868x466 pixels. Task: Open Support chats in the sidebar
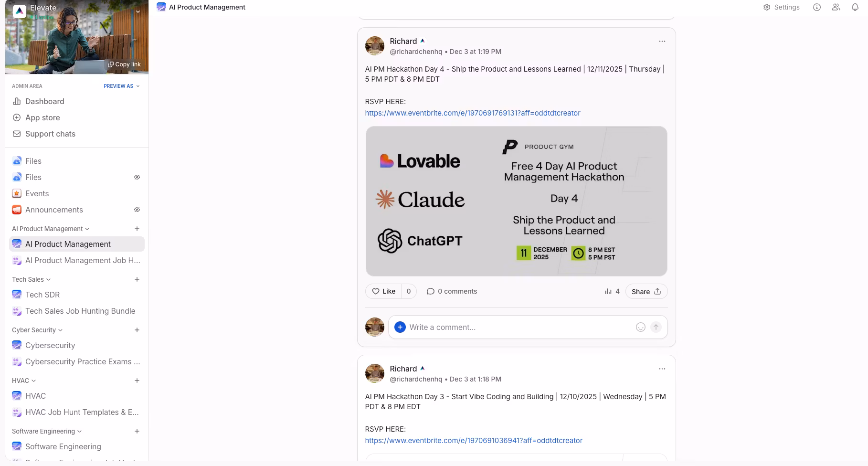point(50,134)
